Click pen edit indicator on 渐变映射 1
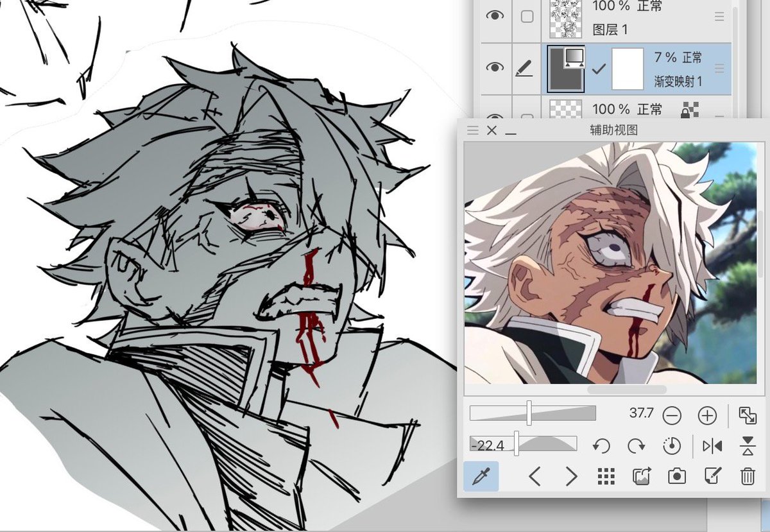The width and height of the screenshot is (770, 532). pyautogui.click(x=525, y=68)
